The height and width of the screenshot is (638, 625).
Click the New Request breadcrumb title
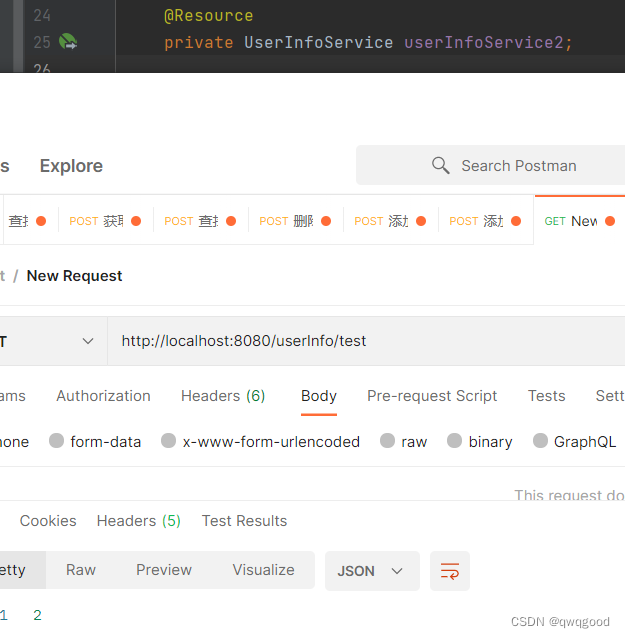(x=74, y=276)
